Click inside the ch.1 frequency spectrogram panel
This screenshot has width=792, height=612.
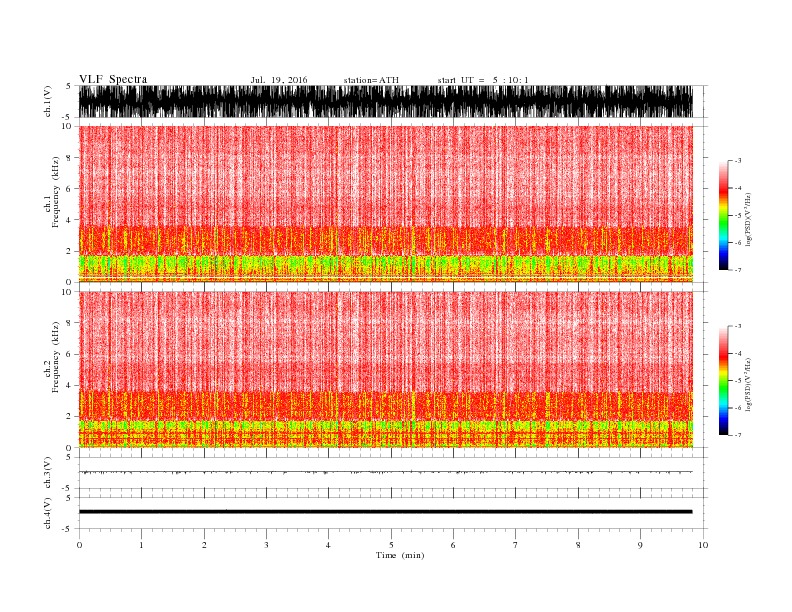pyautogui.click(x=385, y=204)
